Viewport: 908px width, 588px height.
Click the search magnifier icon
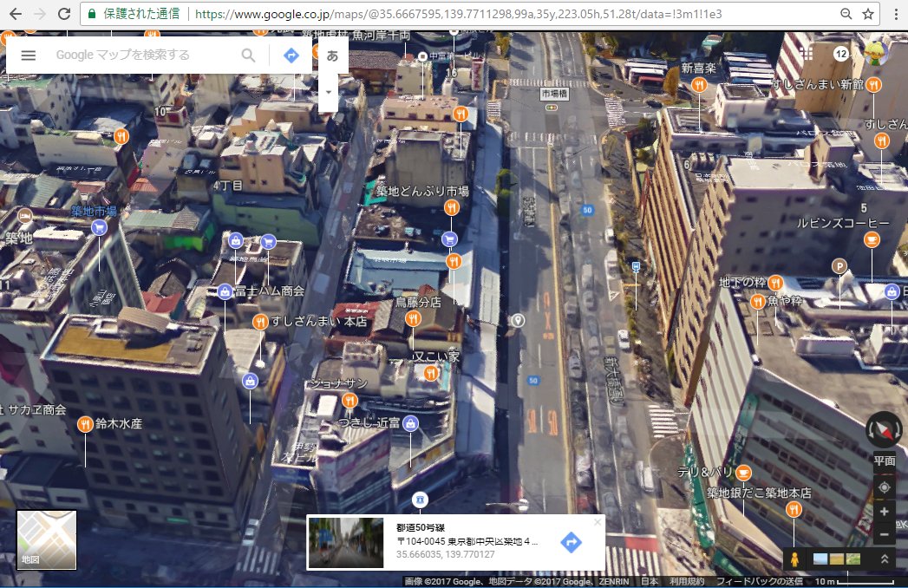click(248, 55)
